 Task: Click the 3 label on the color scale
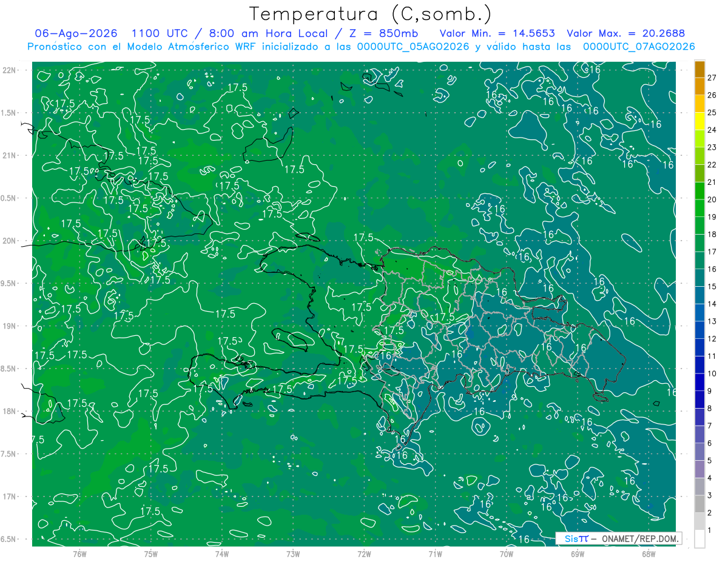pyautogui.click(x=710, y=496)
